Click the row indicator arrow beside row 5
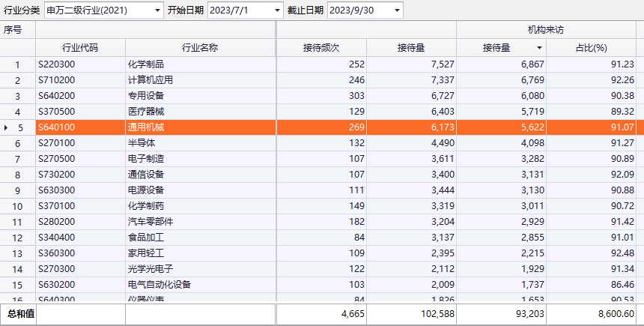 click(6, 127)
